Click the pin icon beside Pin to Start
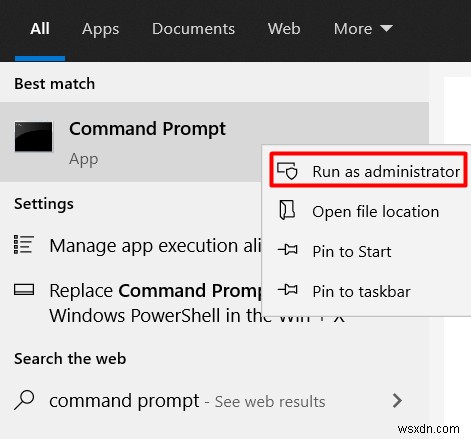Image resolution: width=471 pixels, height=439 pixels. pyautogui.click(x=287, y=250)
